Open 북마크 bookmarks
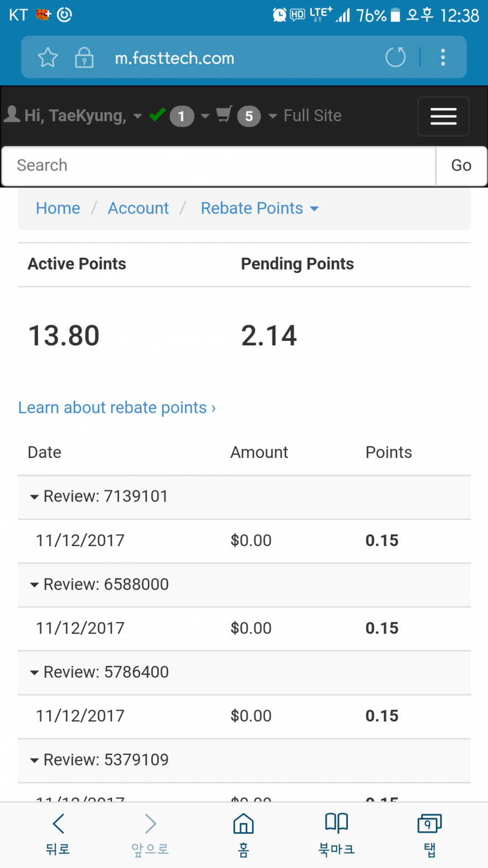 336,833
